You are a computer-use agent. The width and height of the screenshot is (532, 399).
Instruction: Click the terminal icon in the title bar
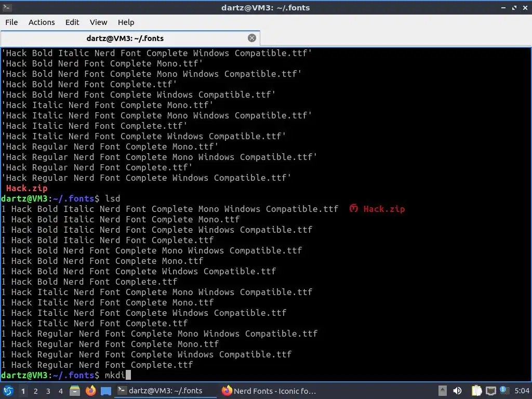[x=7, y=7]
